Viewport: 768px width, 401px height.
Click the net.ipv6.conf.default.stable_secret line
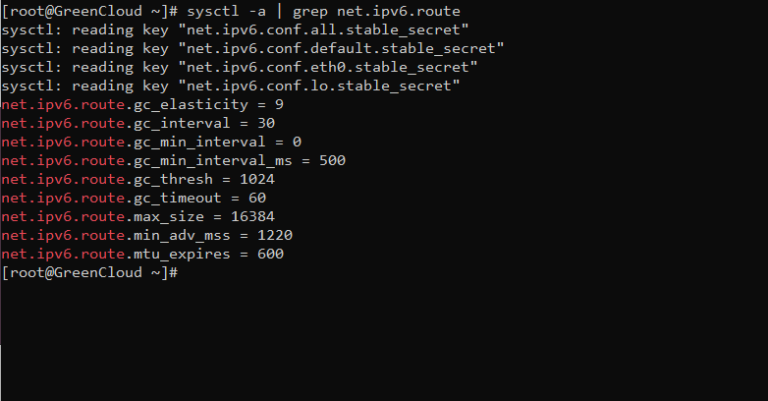(x=253, y=49)
